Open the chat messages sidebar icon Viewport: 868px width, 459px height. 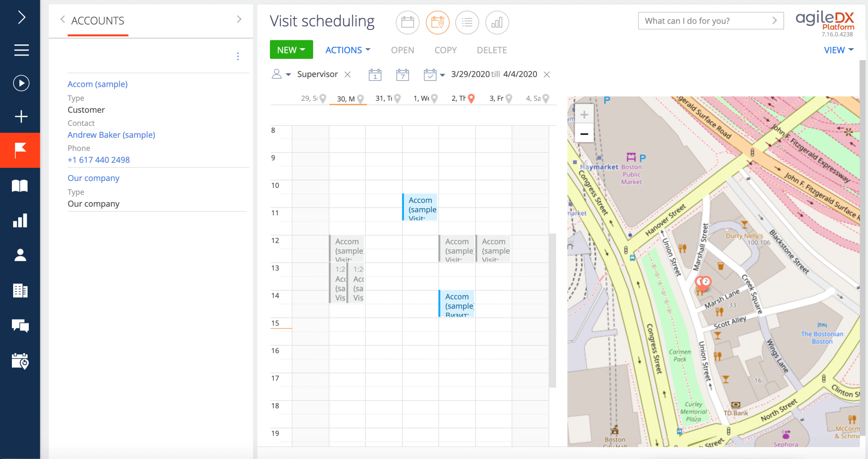pos(20,325)
